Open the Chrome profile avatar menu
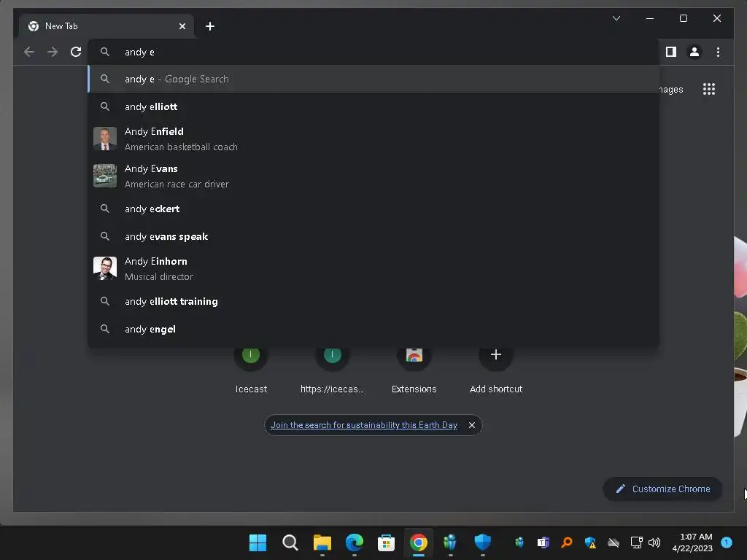Viewport: 747px width, 560px height. 694,52
